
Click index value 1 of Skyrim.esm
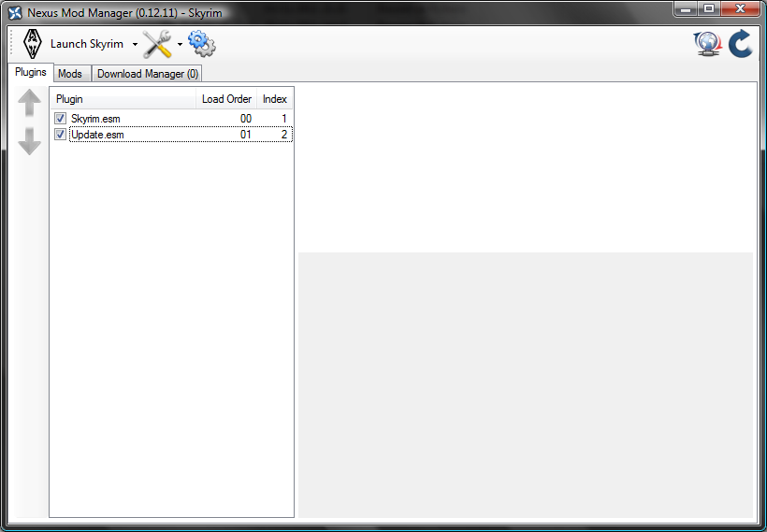click(284, 119)
